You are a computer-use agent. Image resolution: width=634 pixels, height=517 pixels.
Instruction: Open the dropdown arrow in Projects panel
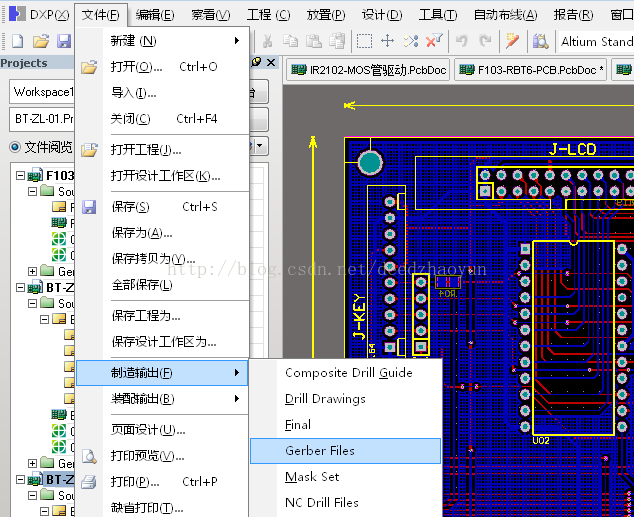(x=260, y=146)
